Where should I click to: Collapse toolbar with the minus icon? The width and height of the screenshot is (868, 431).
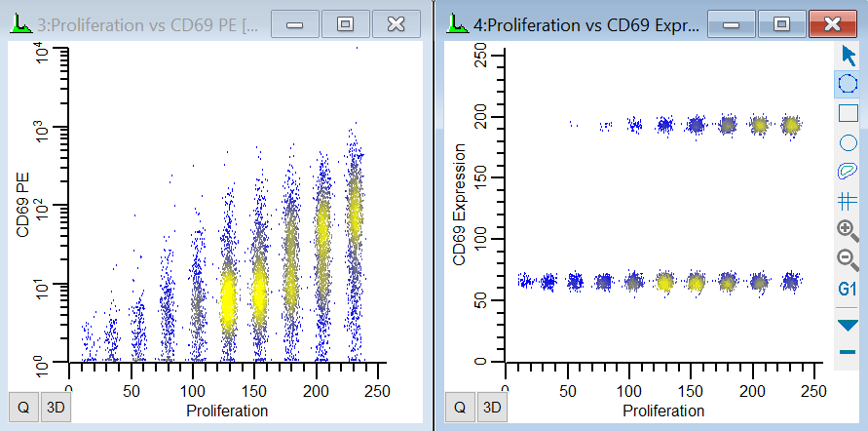coord(848,352)
